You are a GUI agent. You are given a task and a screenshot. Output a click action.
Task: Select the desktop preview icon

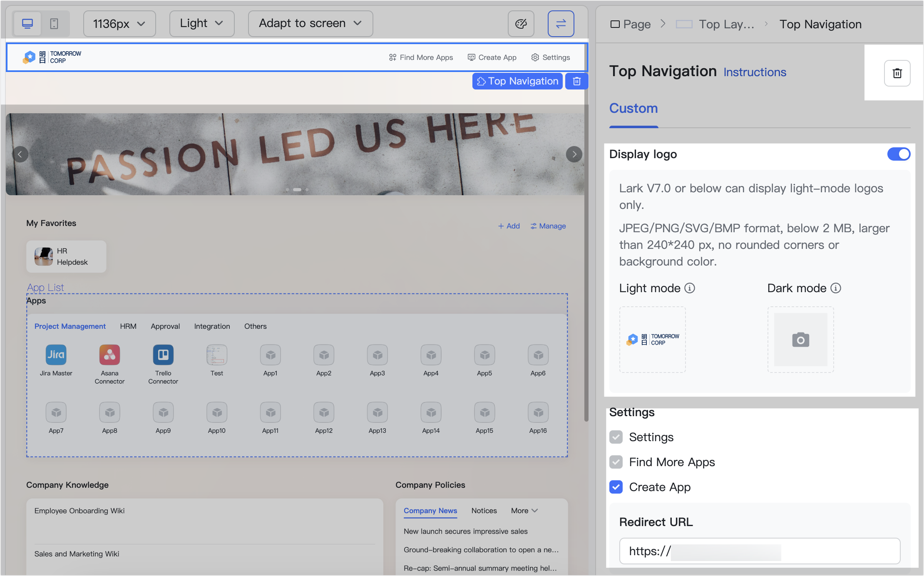coord(27,24)
